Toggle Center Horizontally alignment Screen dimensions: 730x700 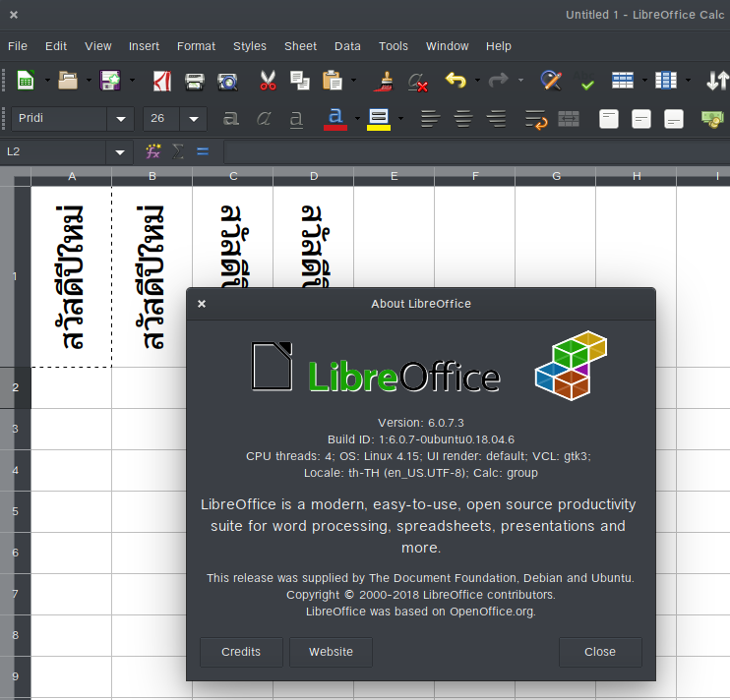(x=463, y=119)
